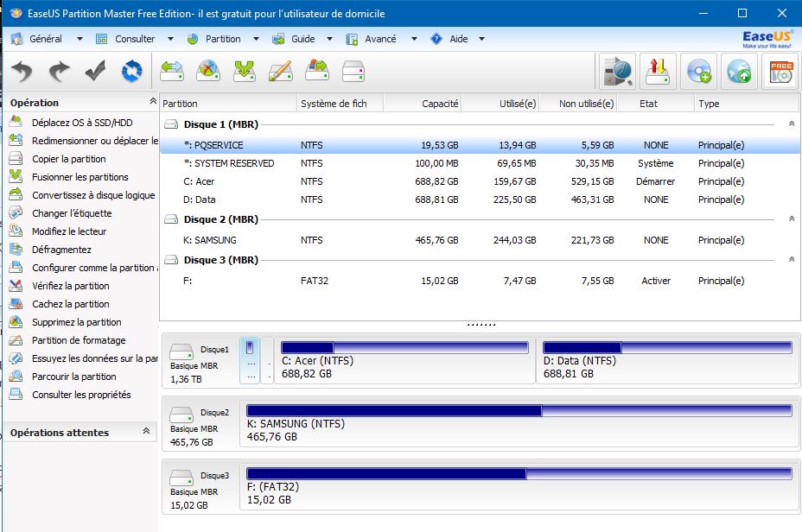The width and height of the screenshot is (802, 532).
Task: Select D: Data block in disk map
Action: [x=667, y=360]
